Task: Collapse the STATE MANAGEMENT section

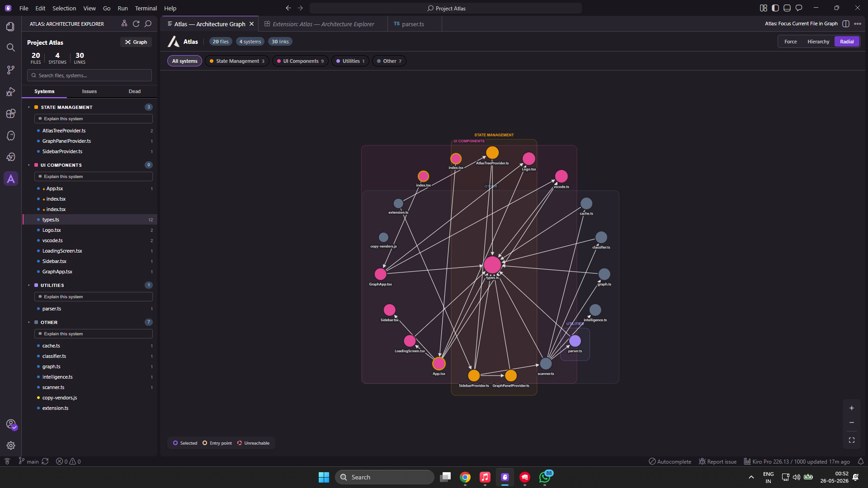Action: [x=29, y=107]
